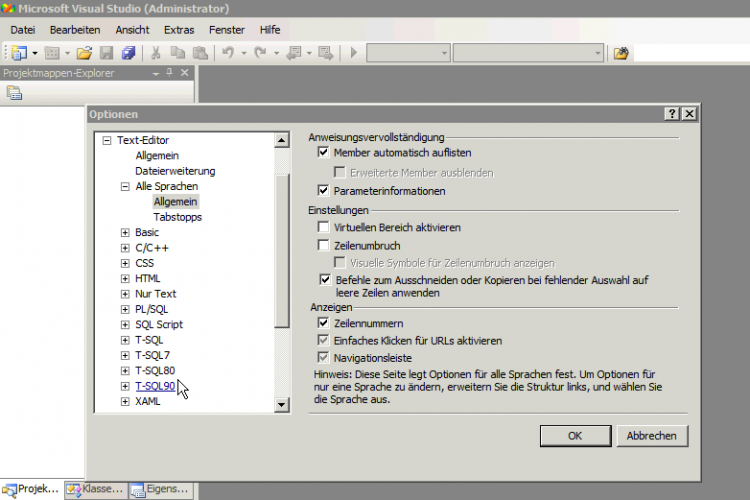
Task: Click the Navigate Backward icon
Action: 293,53
